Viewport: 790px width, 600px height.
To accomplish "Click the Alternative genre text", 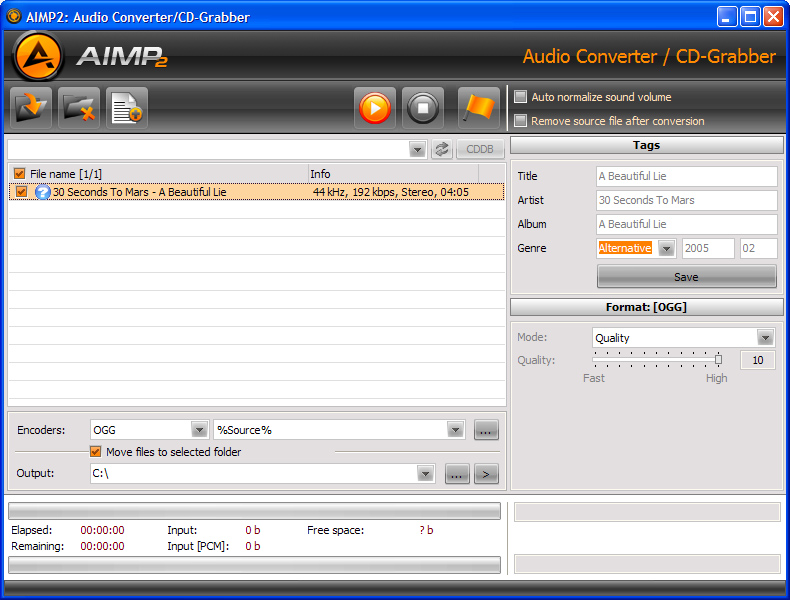I will 625,248.
